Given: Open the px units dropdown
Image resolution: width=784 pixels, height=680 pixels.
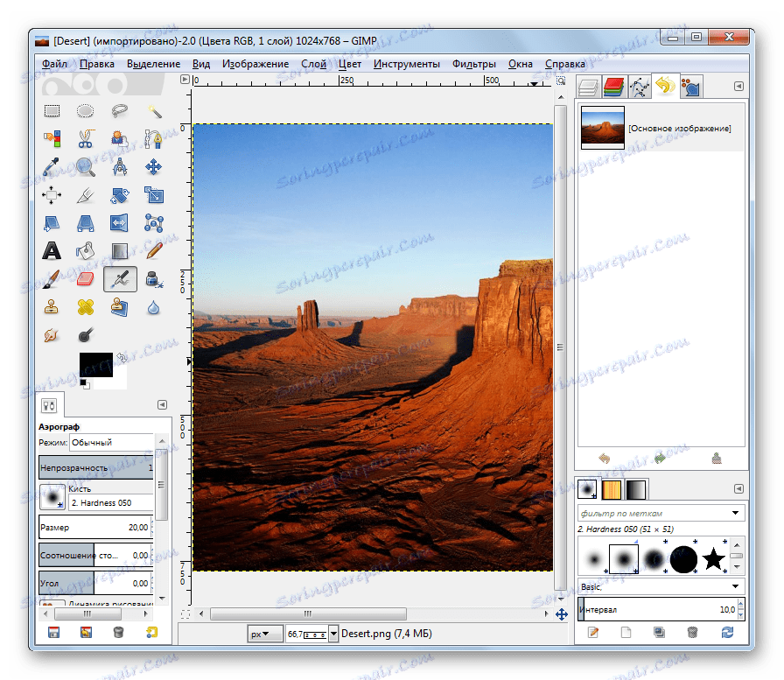Looking at the screenshot, I should (x=265, y=634).
